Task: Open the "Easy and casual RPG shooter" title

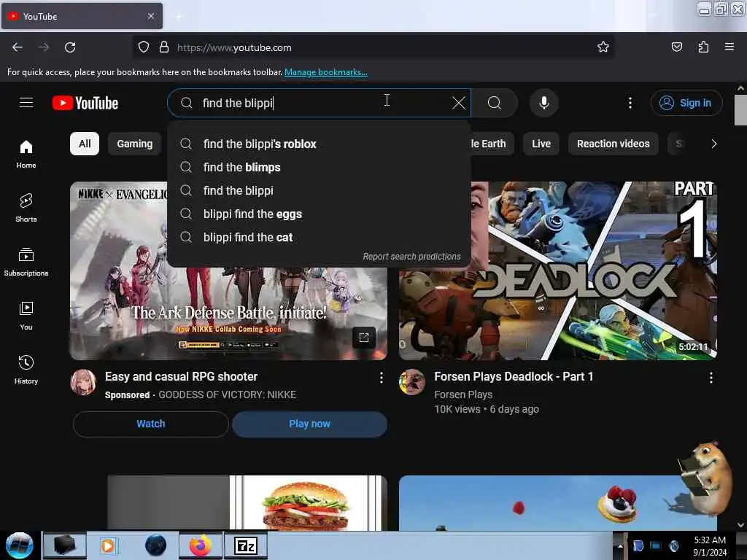Action: [x=181, y=377]
